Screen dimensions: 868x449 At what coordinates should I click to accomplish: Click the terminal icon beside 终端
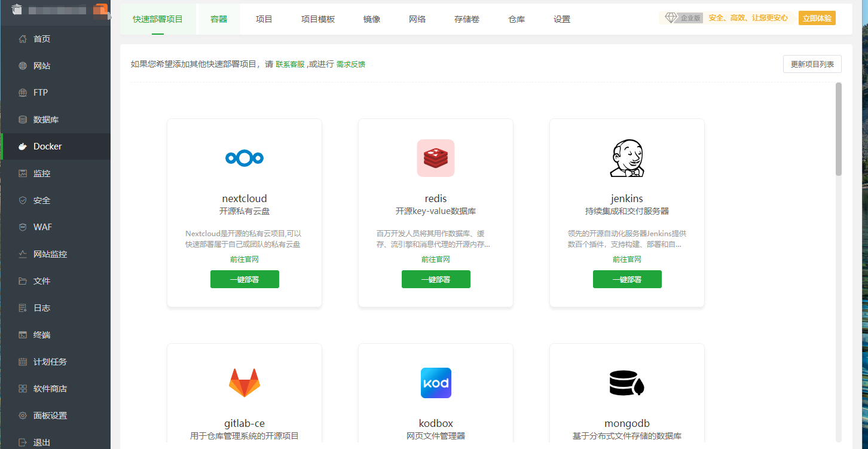23,335
